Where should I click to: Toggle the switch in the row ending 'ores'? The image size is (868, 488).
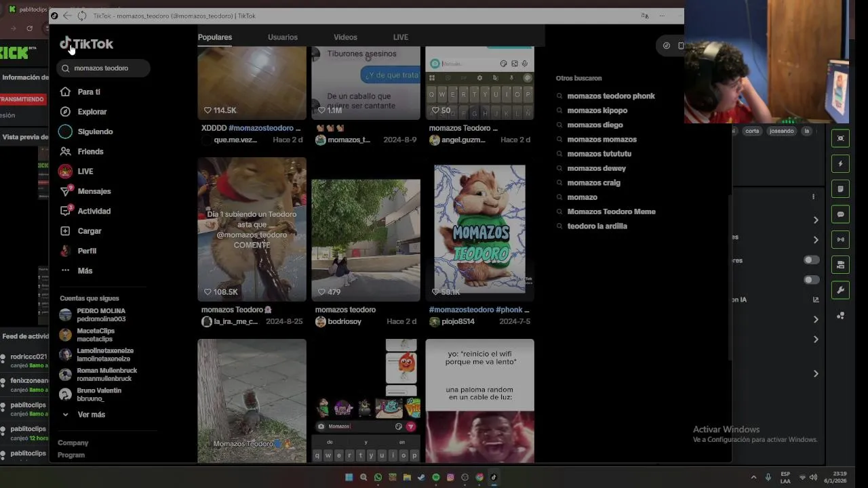point(811,260)
